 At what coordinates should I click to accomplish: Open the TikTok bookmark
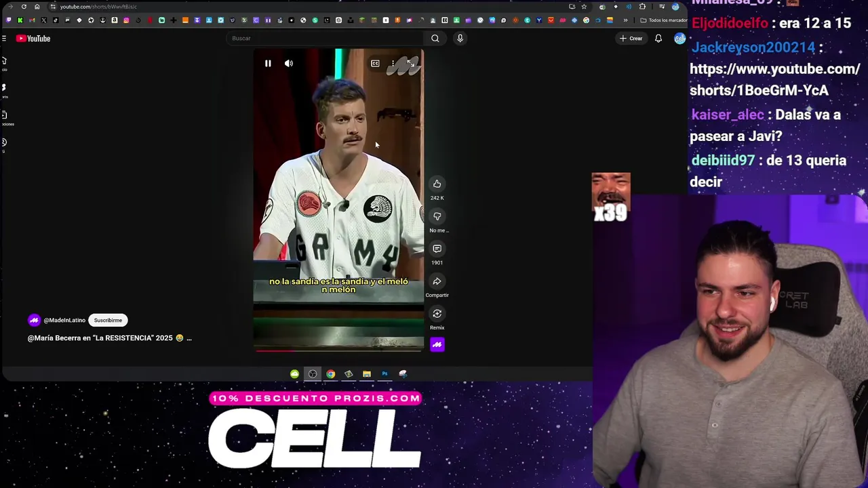(56, 20)
